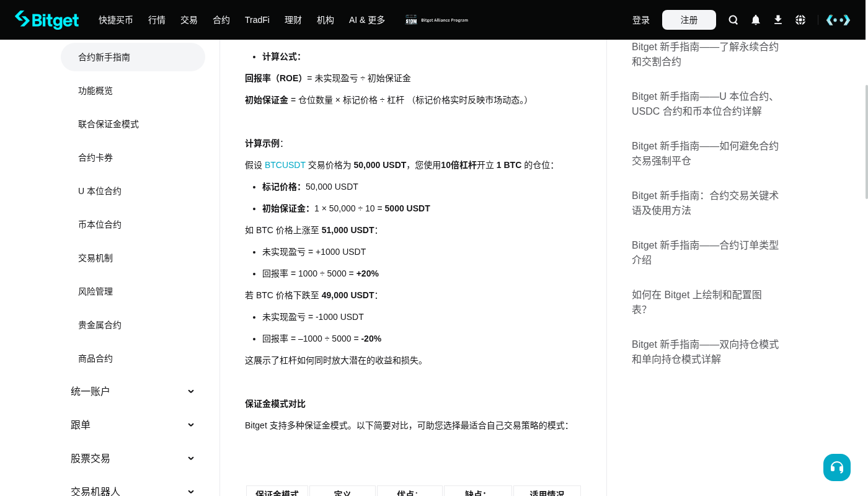
Task: Open the 快捷买币 menu
Action: click(116, 20)
